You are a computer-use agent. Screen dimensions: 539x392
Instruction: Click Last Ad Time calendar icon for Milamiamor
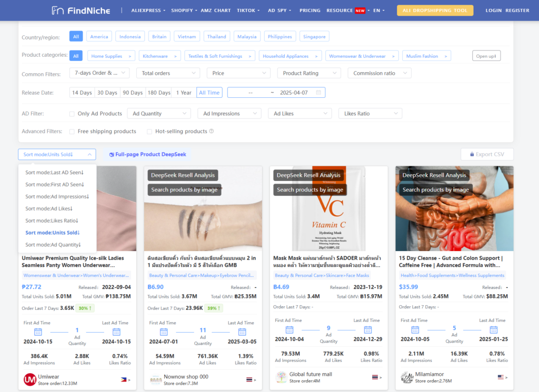(x=493, y=330)
